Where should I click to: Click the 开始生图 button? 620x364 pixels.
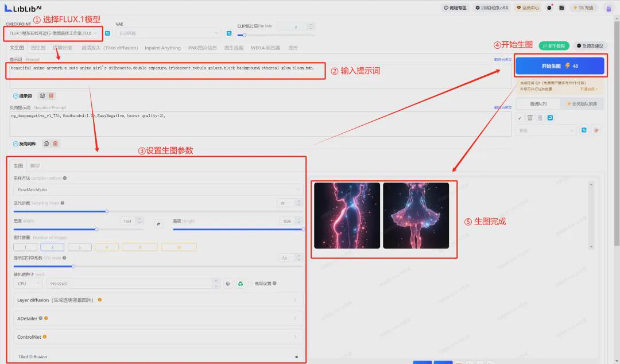point(561,66)
